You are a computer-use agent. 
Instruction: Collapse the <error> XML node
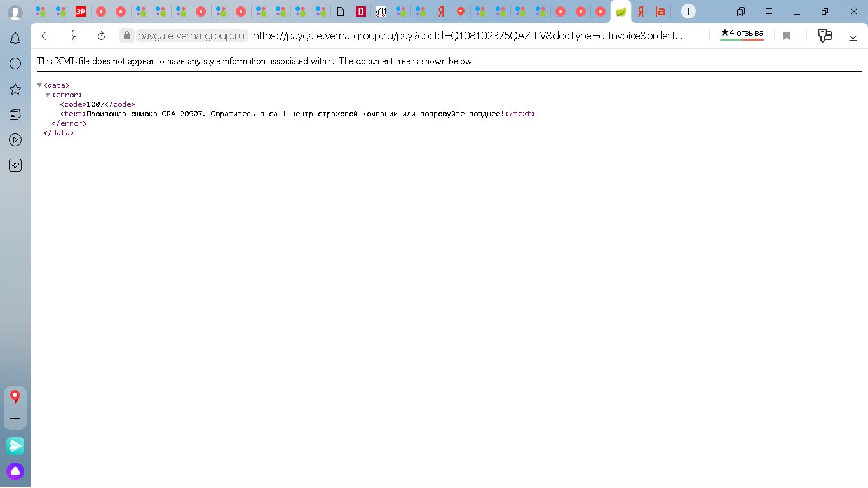point(48,95)
